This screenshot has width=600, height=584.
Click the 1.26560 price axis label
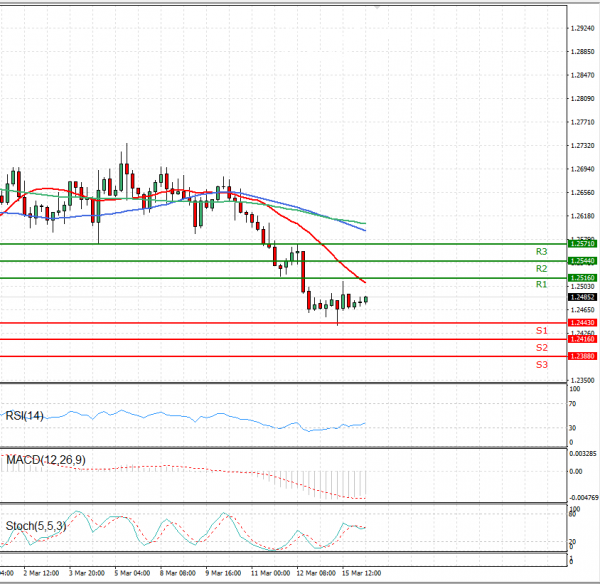(582, 192)
